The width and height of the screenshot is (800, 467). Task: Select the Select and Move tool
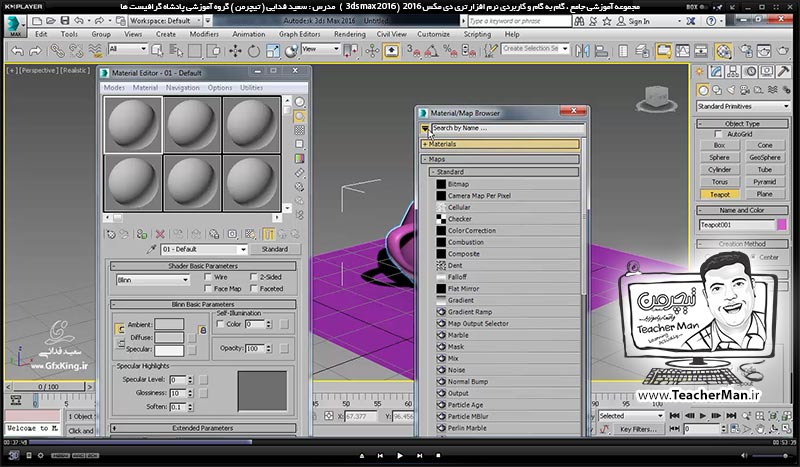tap(235, 51)
